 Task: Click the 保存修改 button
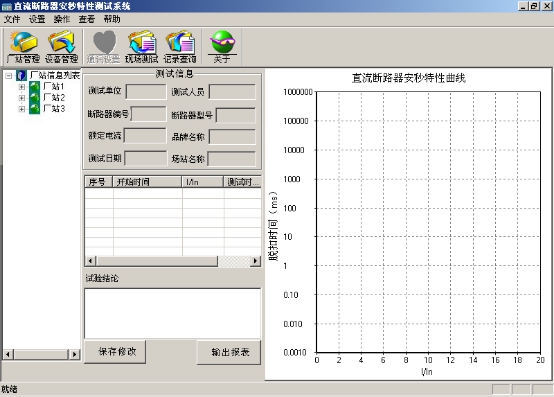click(115, 351)
